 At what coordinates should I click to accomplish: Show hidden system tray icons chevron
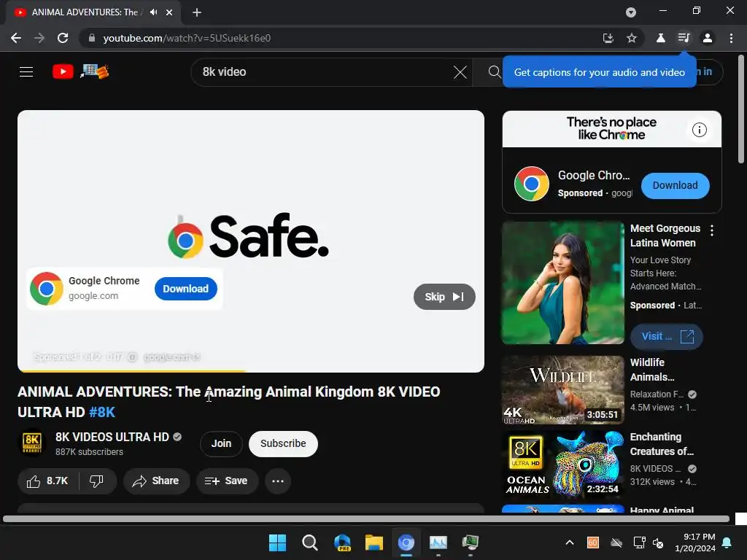pyautogui.click(x=569, y=542)
